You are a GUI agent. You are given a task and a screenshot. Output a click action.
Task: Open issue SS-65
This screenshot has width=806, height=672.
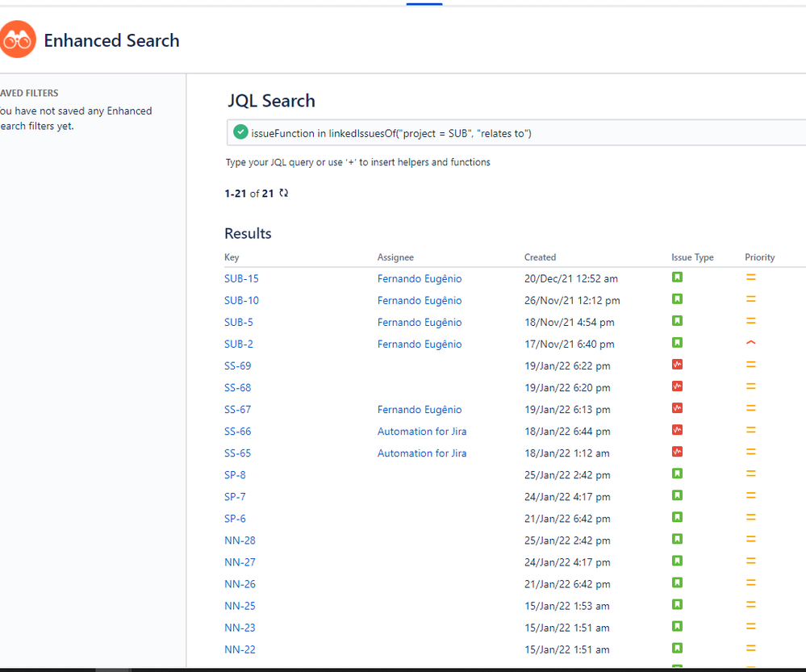[237, 453]
